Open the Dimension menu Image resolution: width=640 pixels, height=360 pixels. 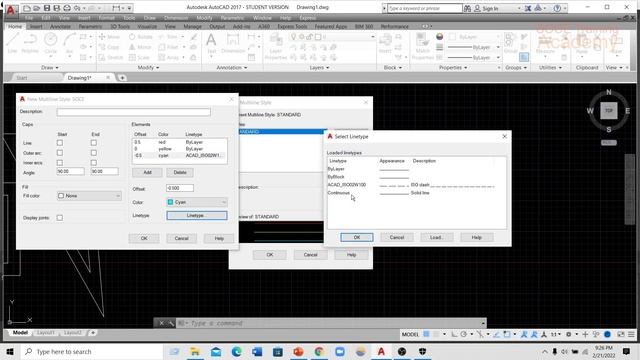[176, 18]
